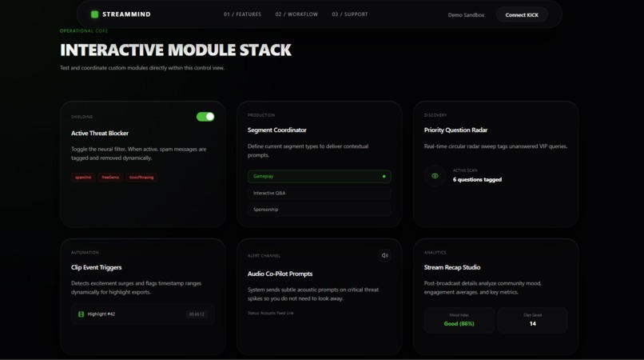Click the Connect KICK button
Viewport: 644px width, 360px height.
pos(522,15)
